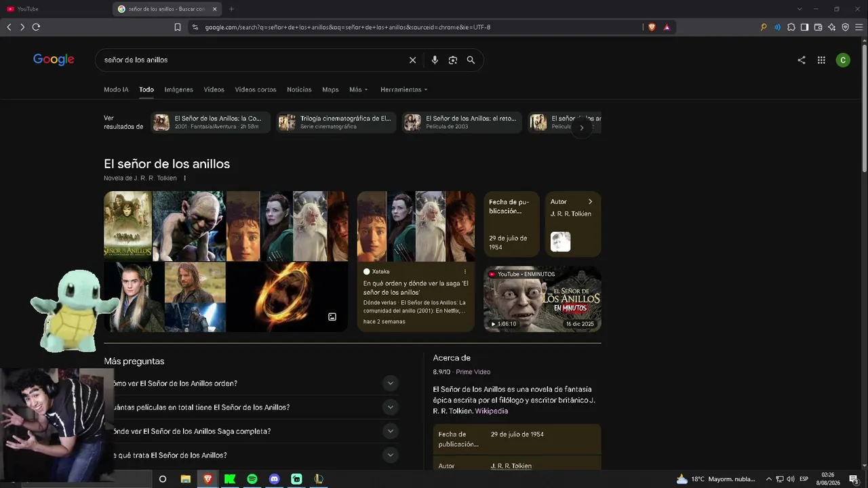Open File Explorer from the taskbar

click(x=186, y=479)
